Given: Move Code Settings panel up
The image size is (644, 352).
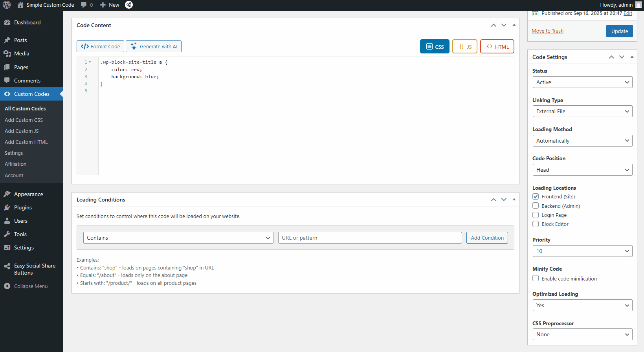Looking at the screenshot, I should pyautogui.click(x=611, y=57).
